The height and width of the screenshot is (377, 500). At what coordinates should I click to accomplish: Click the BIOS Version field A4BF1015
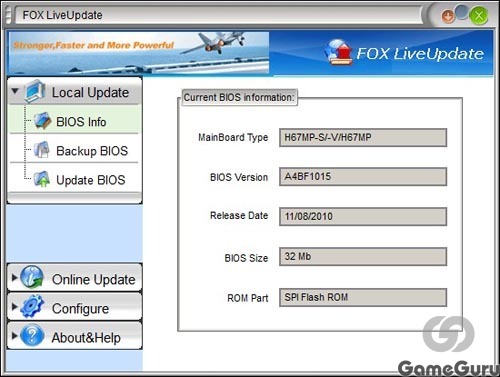click(x=363, y=177)
